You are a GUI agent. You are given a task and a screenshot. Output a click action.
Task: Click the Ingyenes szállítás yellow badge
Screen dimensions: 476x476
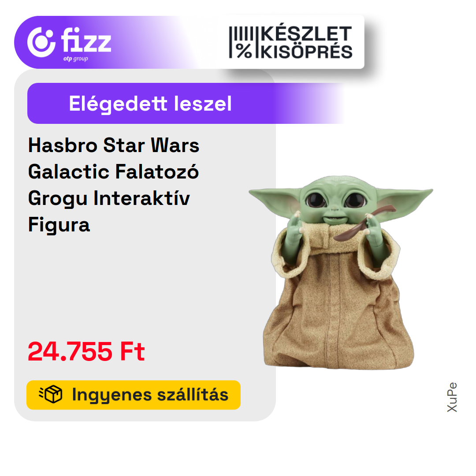point(134,395)
